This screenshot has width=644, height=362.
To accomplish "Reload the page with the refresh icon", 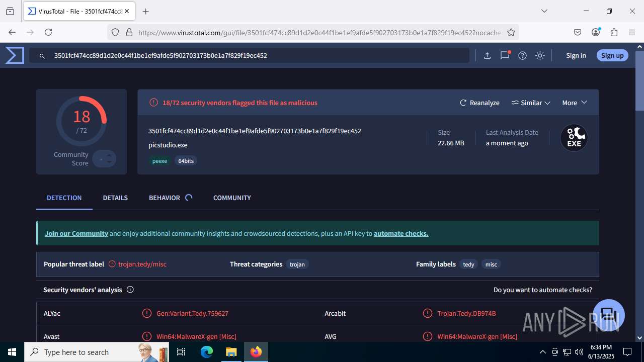I will [48, 32].
